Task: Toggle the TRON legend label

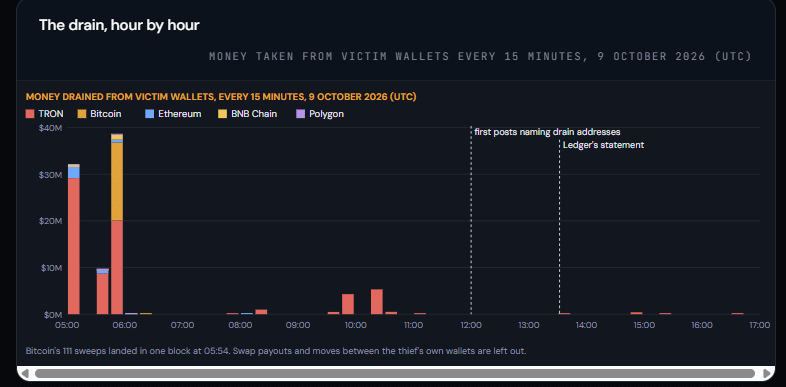Action: coord(51,114)
